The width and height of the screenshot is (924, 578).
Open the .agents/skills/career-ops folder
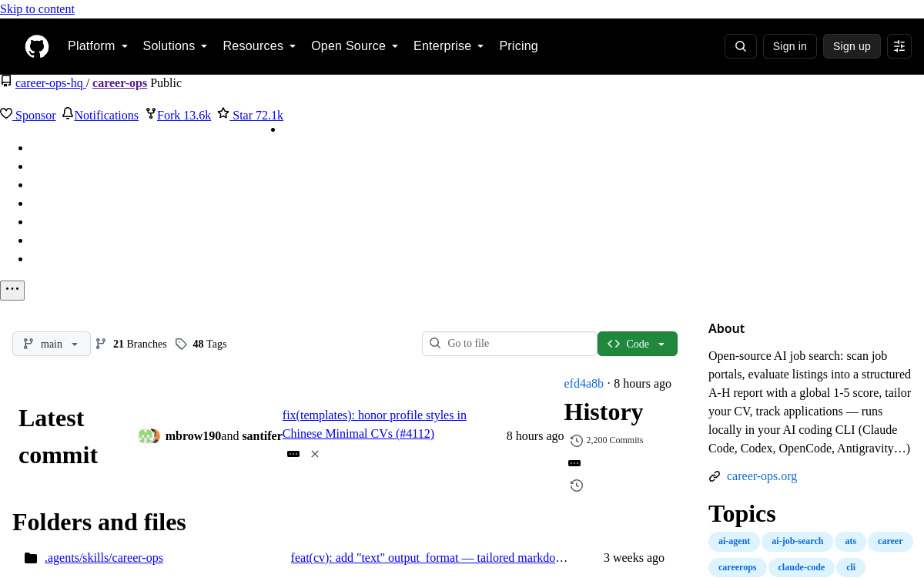tap(104, 558)
